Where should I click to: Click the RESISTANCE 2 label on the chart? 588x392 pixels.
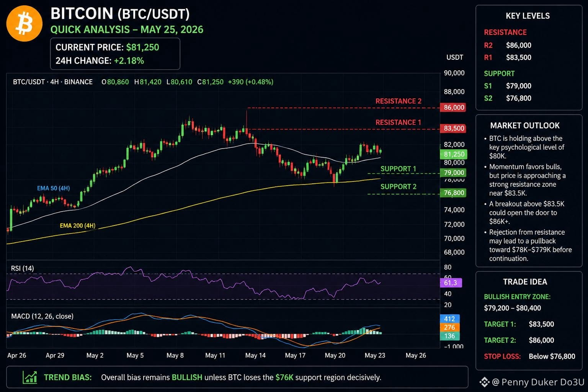[399, 101]
